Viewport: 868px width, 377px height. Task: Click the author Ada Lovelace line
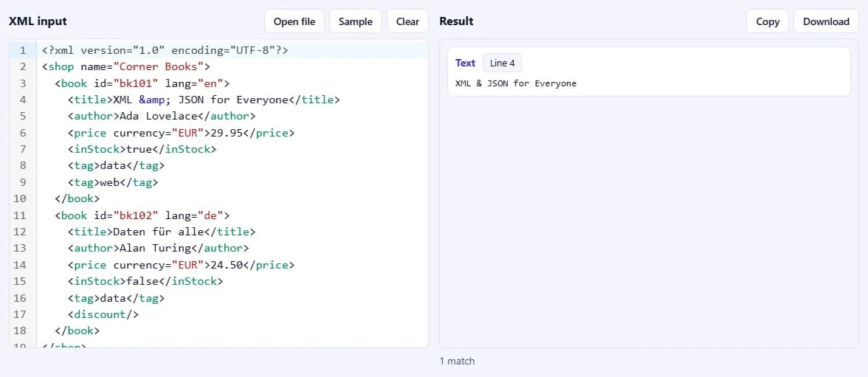tap(162, 117)
